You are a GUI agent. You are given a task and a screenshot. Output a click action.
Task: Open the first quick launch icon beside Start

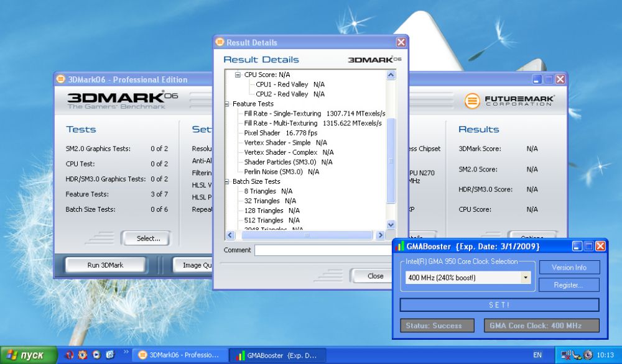click(x=69, y=355)
